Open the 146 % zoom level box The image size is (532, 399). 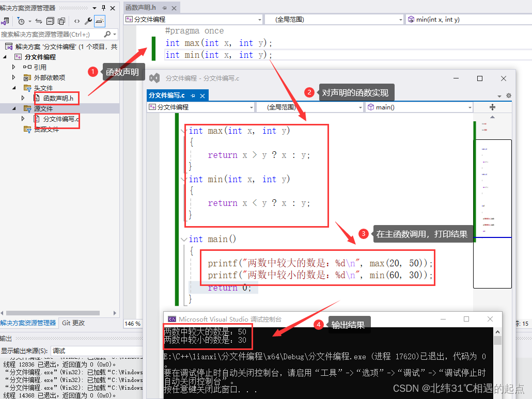click(x=133, y=324)
